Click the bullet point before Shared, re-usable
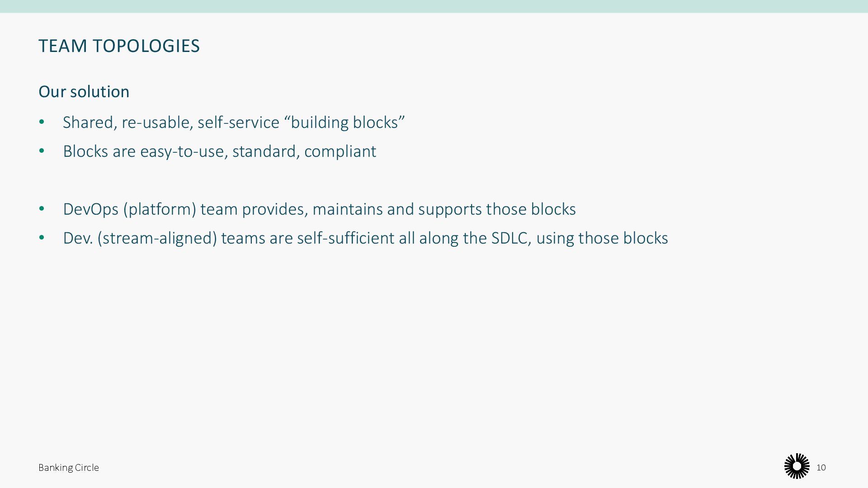Screen dimensions: 868x488 coord(42,122)
